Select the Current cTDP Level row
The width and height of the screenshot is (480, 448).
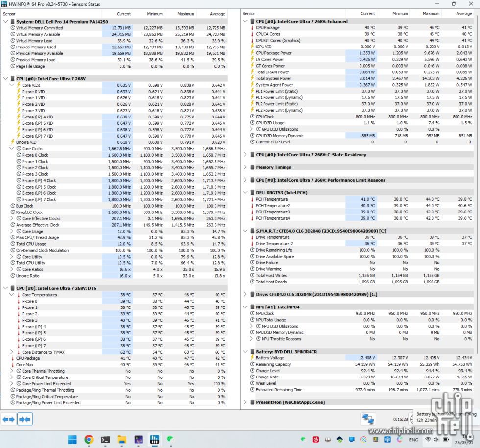(x=359, y=142)
